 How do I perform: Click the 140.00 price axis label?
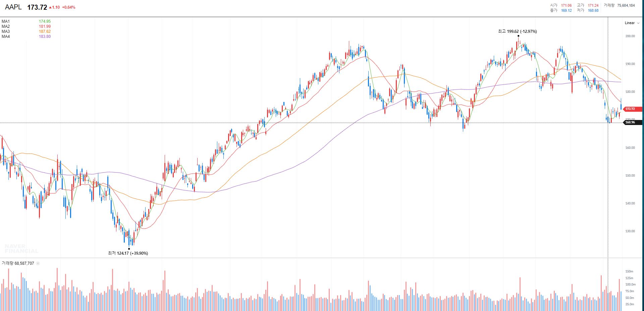point(630,203)
